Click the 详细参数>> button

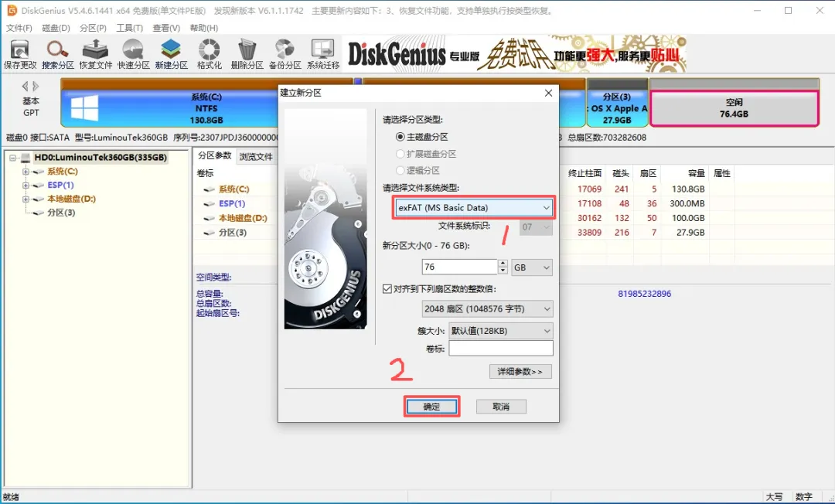[520, 372]
